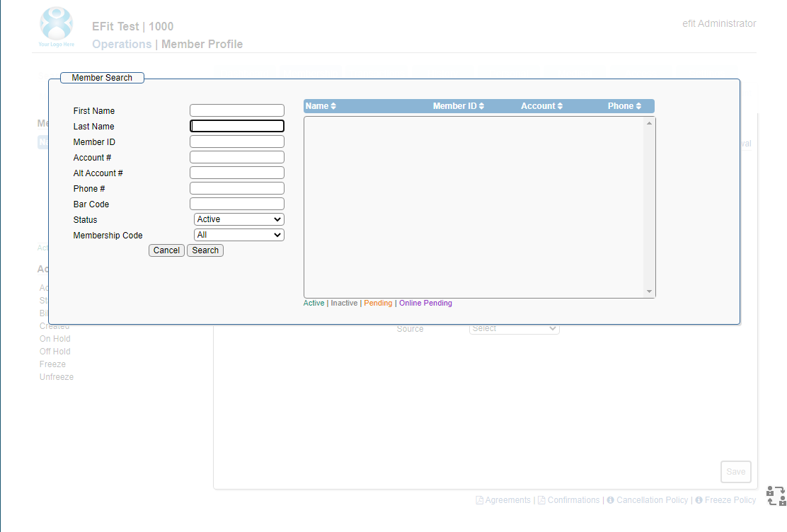The width and height of the screenshot is (787, 532).
Task: Click the Operations breadcrumb link
Action: click(122, 44)
